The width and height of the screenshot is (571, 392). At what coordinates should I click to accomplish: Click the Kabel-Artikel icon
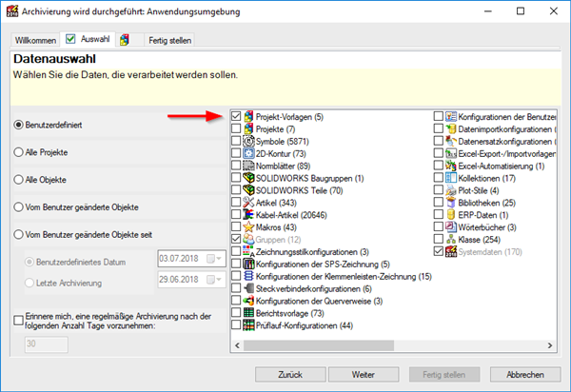click(248, 215)
